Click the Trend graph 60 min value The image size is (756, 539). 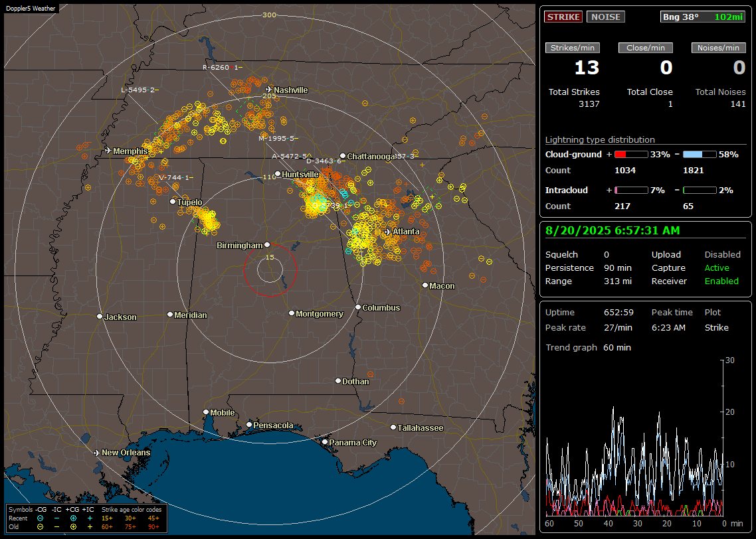tap(616, 348)
